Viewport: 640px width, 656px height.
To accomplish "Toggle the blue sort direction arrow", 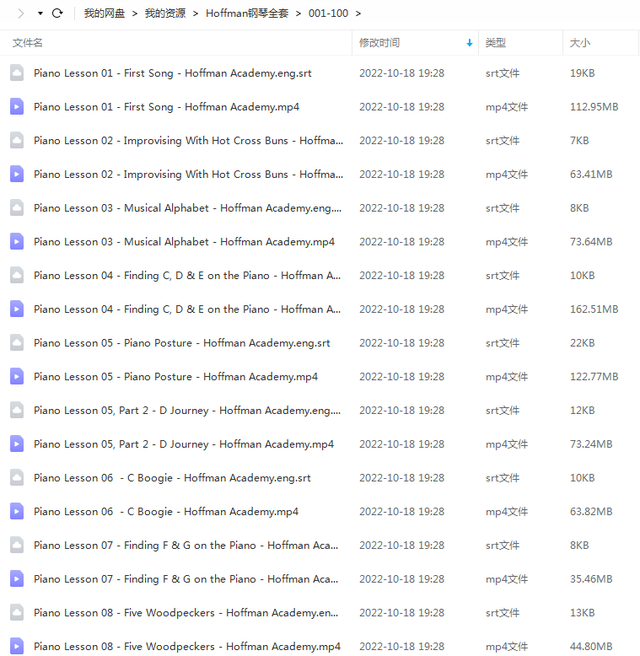I will [469, 43].
